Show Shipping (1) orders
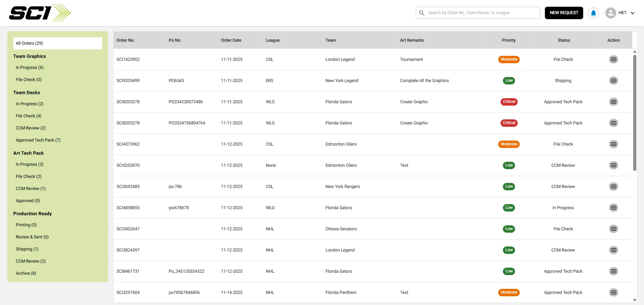Viewport: 644px width, 305px height. coord(27,249)
